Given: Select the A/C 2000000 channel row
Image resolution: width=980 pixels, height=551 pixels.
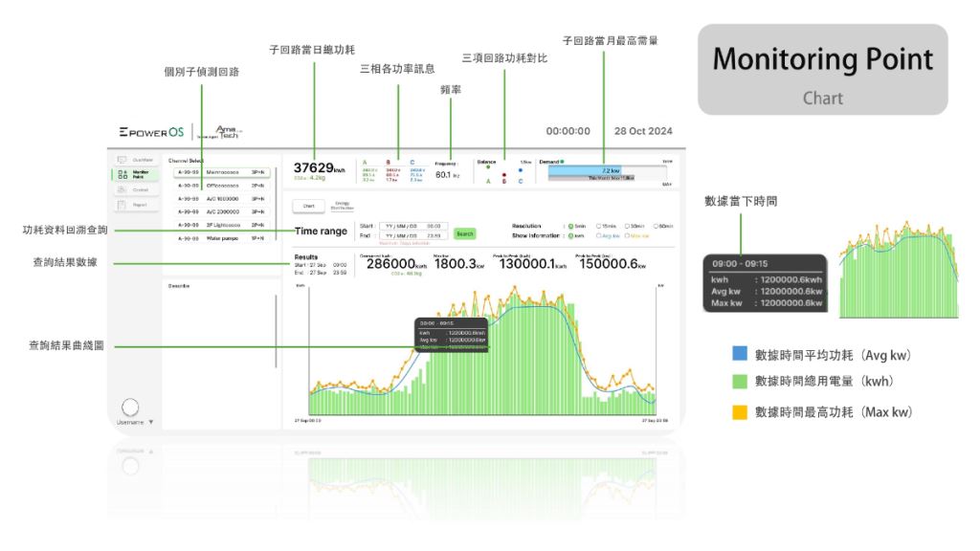Looking at the screenshot, I should pos(222,211).
